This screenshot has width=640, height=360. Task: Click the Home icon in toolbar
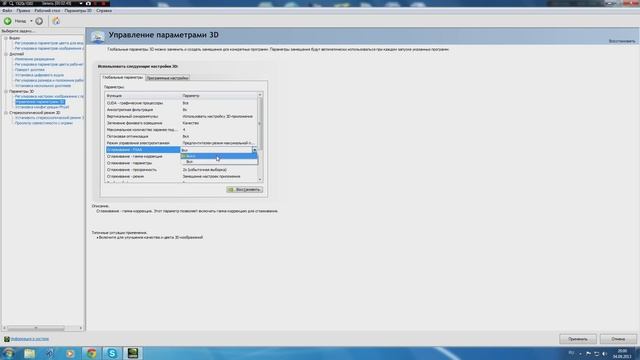pos(56,21)
